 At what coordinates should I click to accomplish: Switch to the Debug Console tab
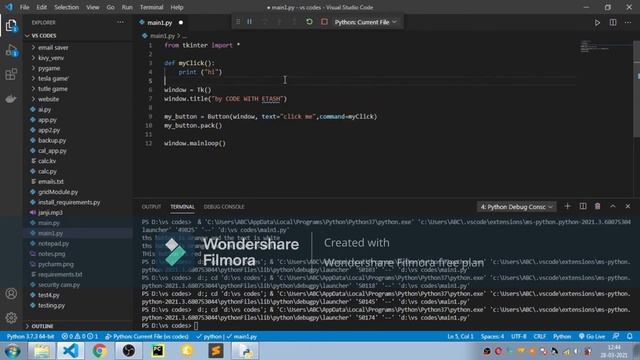pos(224,207)
